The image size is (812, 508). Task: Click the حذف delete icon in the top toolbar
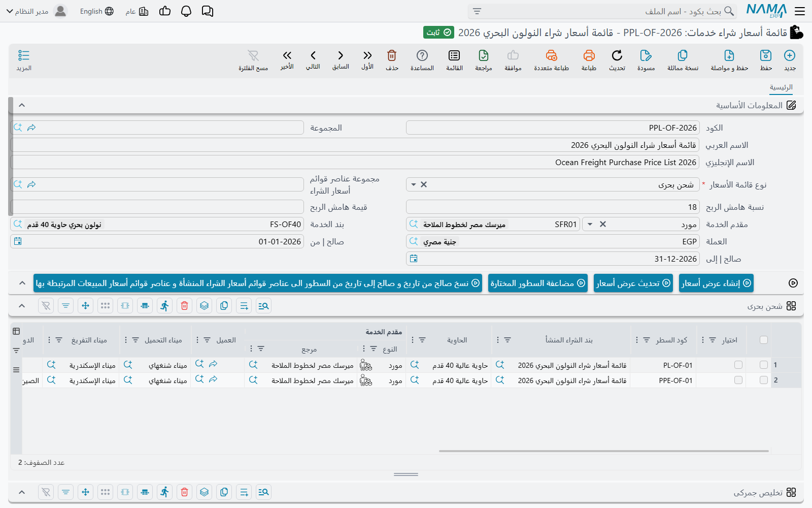[392, 60]
